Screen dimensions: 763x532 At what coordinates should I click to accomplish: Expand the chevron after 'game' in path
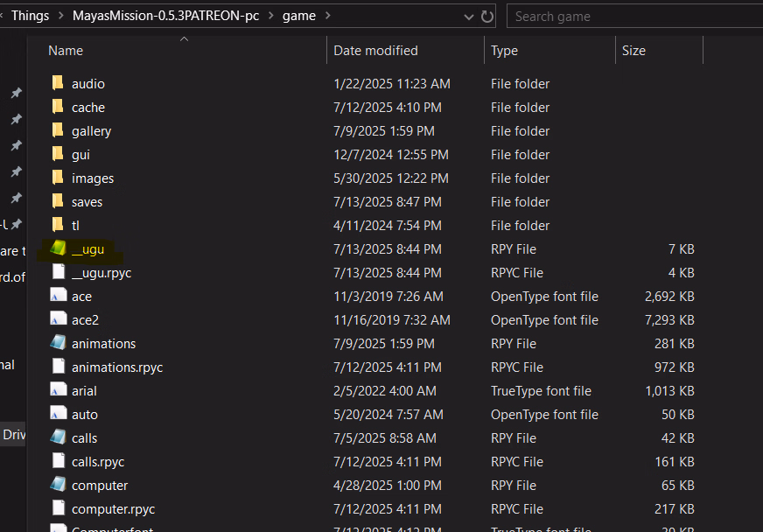coord(326,16)
